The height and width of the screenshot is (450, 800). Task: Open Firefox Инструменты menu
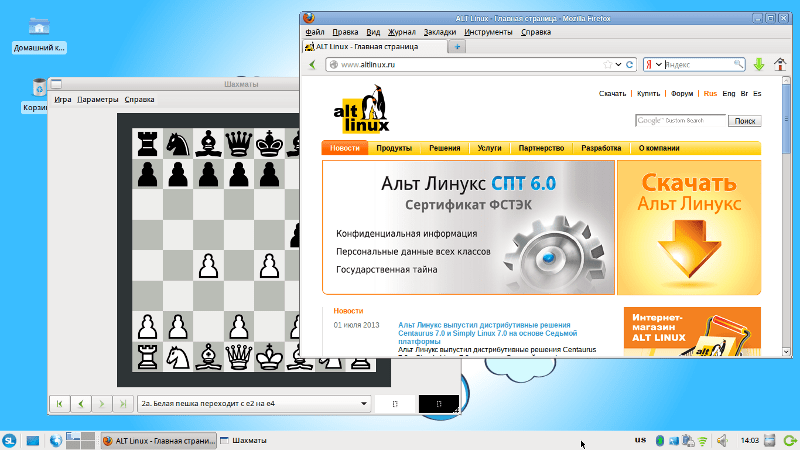(x=488, y=32)
